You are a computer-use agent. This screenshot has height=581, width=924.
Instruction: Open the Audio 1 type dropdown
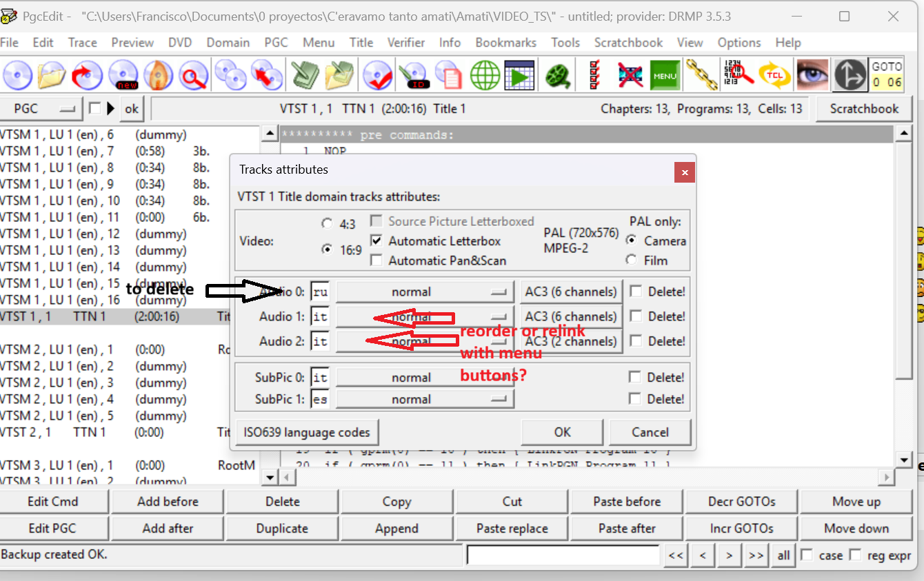pos(425,316)
